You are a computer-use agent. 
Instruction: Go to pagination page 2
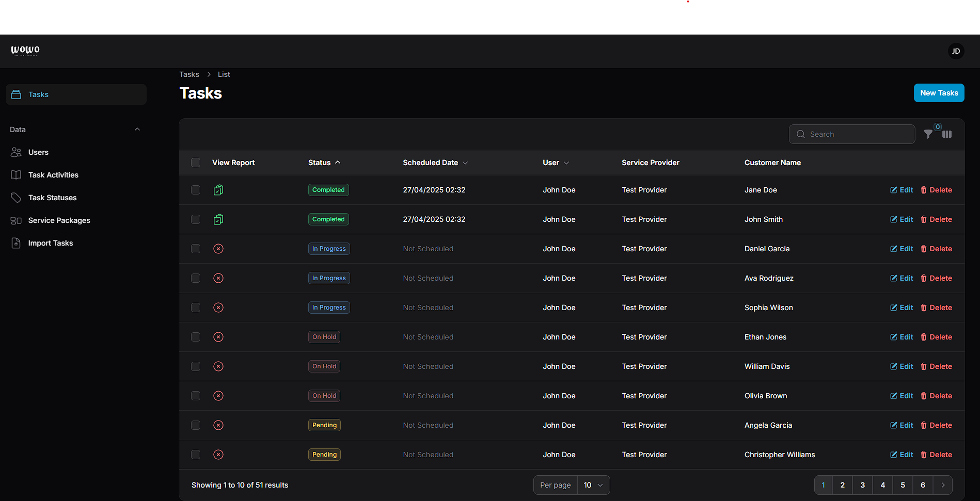(843, 485)
